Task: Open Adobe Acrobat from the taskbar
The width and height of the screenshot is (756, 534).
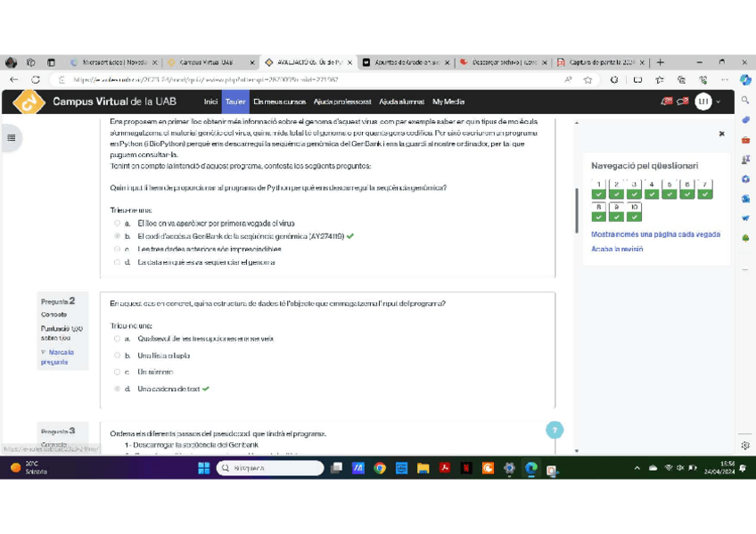Action: 445,468
